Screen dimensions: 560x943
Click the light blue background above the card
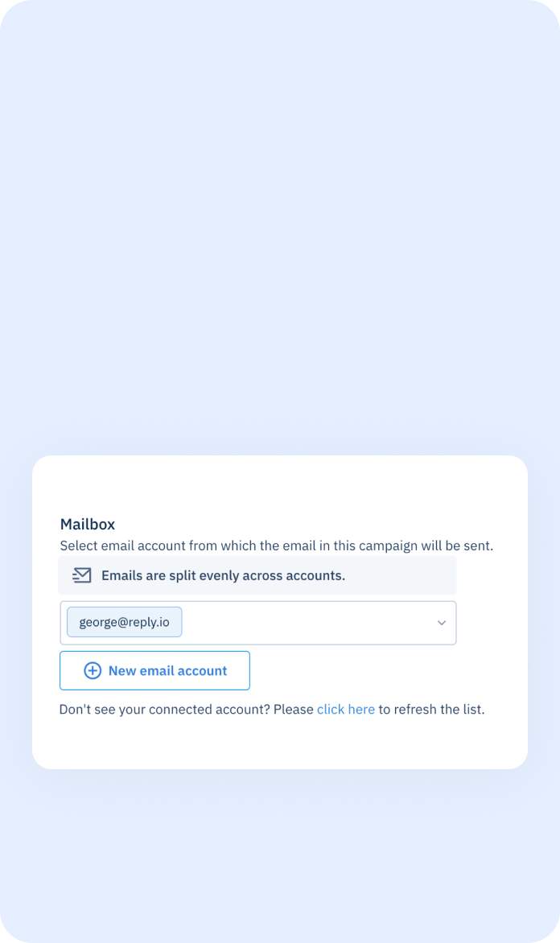point(280,229)
